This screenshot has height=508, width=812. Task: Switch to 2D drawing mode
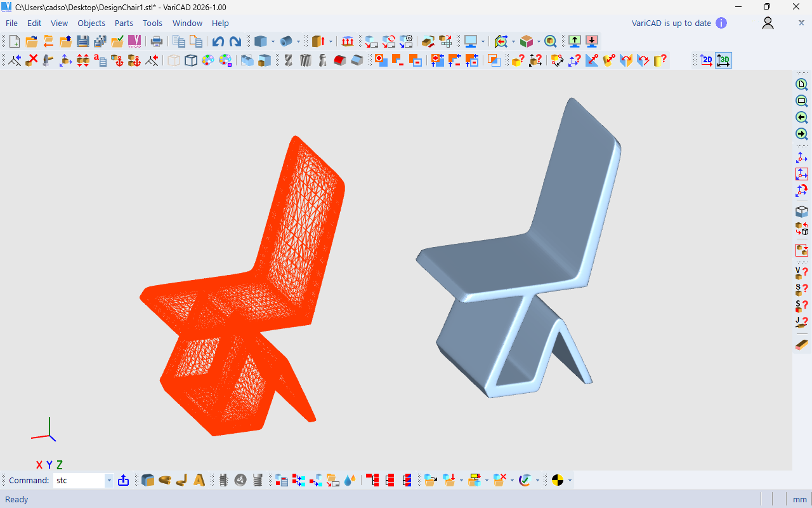[706, 60]
